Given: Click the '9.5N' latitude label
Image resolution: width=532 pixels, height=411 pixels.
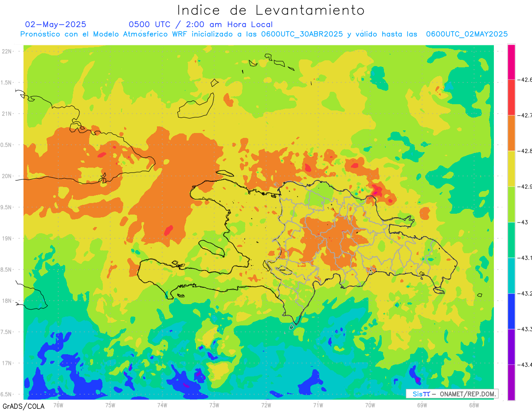Looking at the screenshot, I should (x=6, y=207).
